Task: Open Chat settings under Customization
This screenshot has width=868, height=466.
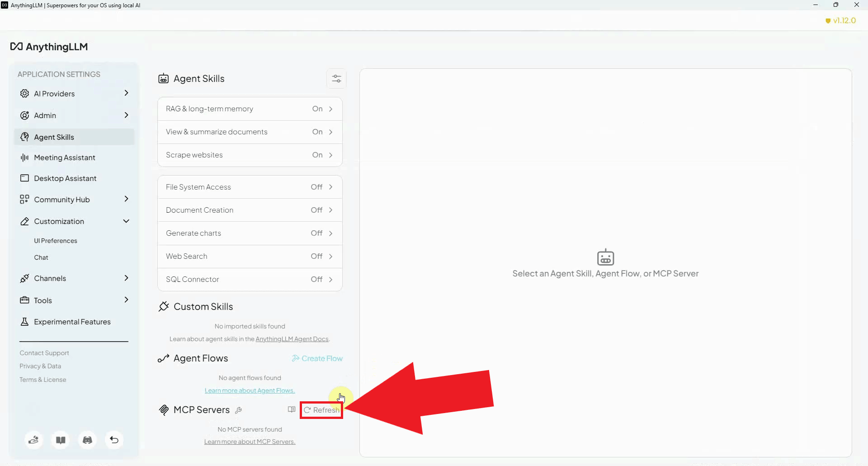Action: (41, 257)
